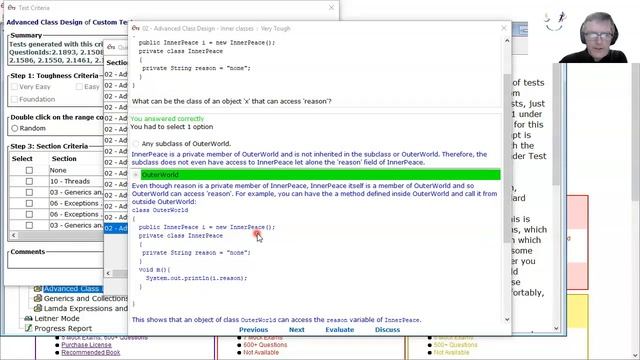Click question list left scroll arrow
Image resolution: width=640 pixels, height=360 pixels.
pos(108,273)
